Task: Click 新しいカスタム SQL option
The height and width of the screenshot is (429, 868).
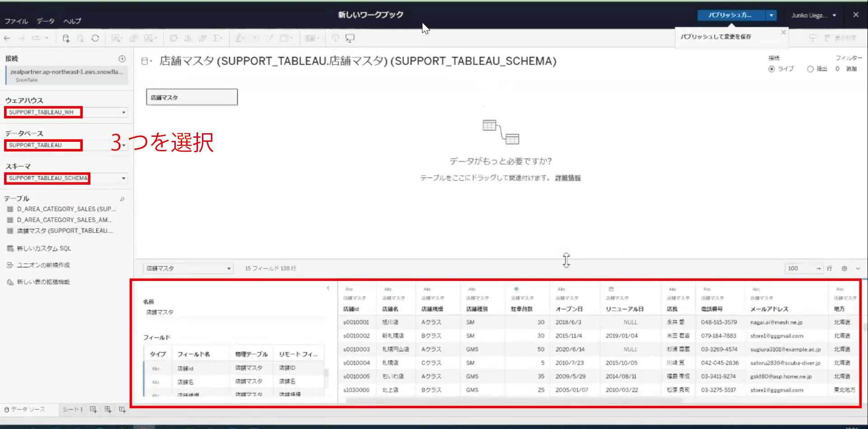Action: (x=44, y=249)
